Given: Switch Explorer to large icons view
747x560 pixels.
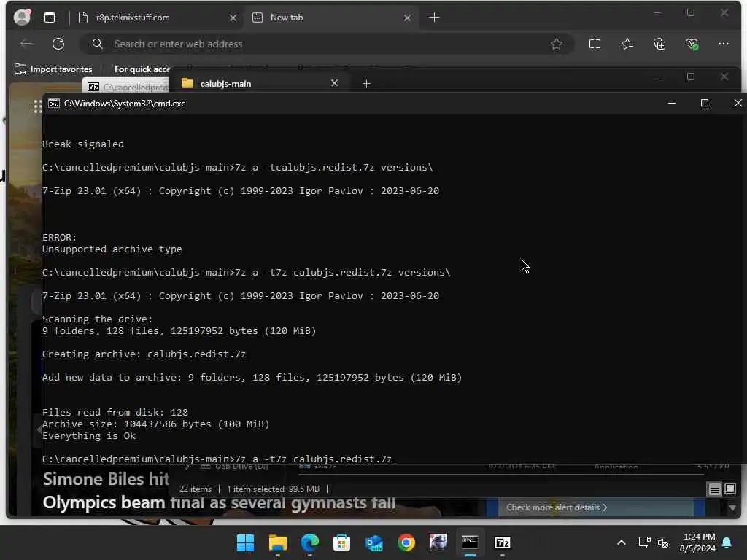Looking at the screenshot, I should pyautogui.click(x=729, y=489).
